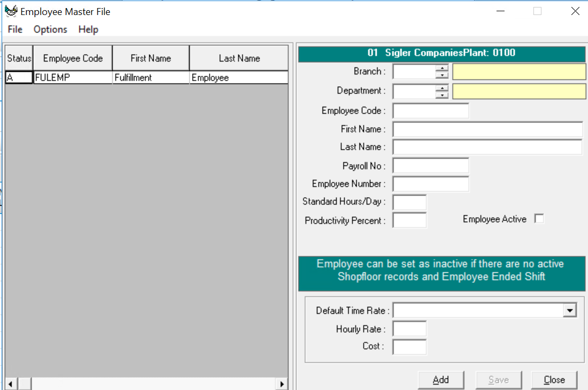Click the Employee Master File application icon

coord(12,11)
